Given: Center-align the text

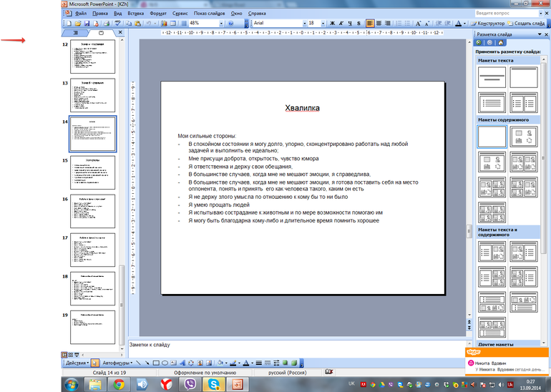Looking at the screenshot, I should point(379,23).
